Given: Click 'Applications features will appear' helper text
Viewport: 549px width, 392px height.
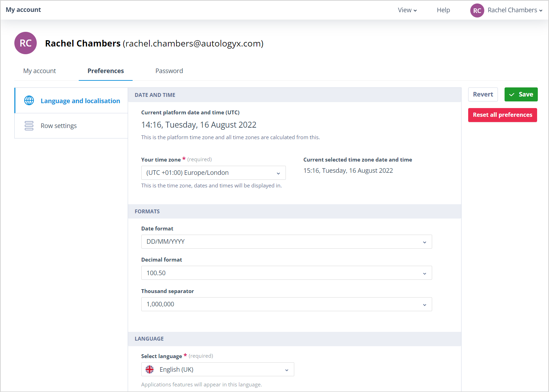Looking at the screenshot, I should point(202,385).
